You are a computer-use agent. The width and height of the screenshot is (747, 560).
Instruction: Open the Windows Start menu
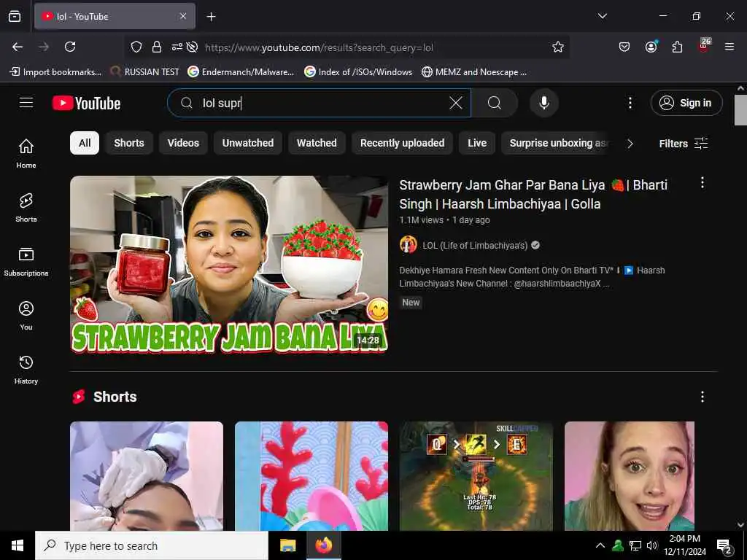point(18,545)
